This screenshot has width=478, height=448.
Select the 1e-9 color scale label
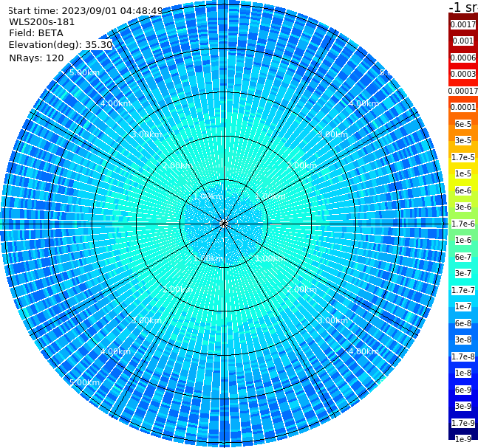coord(463,439)
